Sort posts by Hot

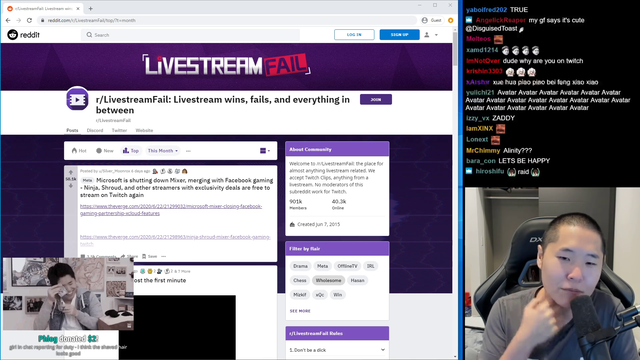(79, 151)
